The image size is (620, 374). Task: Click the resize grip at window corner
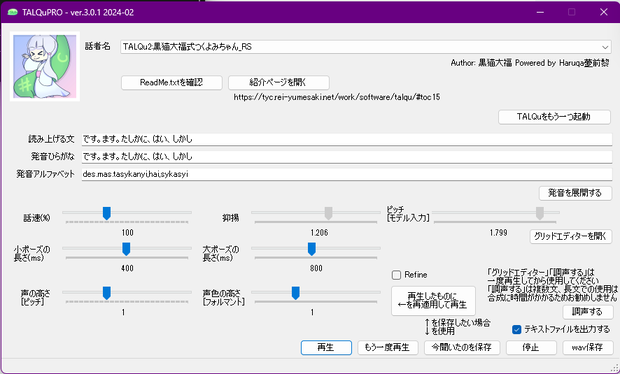(x=614, y=367)
